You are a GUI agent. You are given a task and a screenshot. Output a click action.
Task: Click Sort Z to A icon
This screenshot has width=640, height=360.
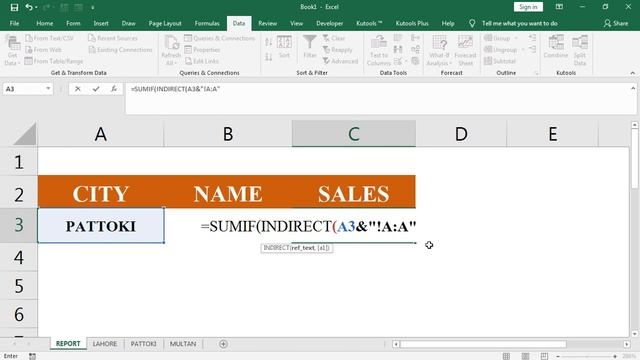pos(268,57)
